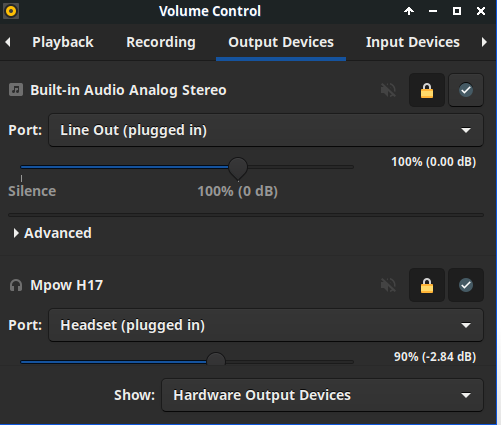Expand the Advanced section
The height and width of the screenshot is (425, 501).
pos(52,233)
